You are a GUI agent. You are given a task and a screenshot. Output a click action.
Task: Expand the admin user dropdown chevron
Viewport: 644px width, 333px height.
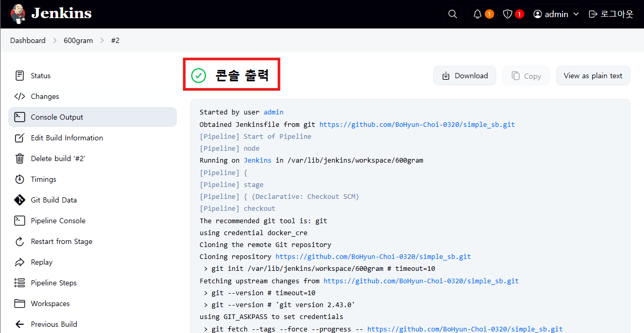[x=576, y=15]
